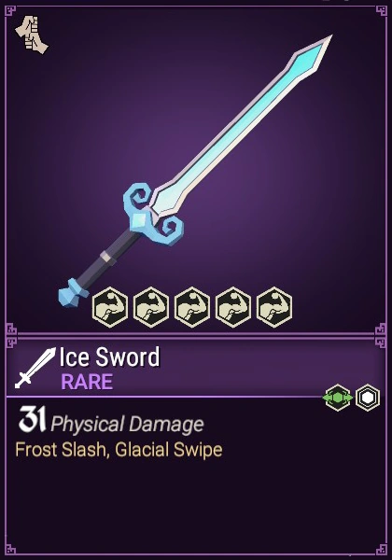Select the first strength arm hexagon icon

pos(110,307)
